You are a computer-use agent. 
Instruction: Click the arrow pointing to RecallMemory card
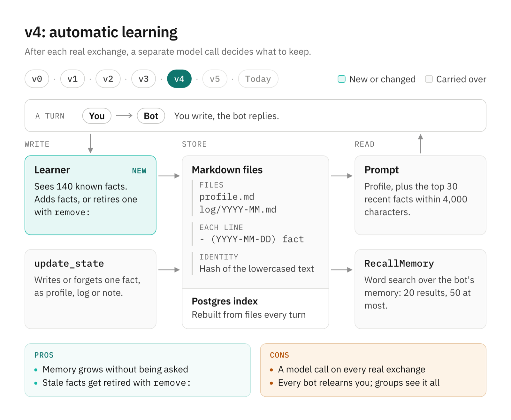point(342,270)
